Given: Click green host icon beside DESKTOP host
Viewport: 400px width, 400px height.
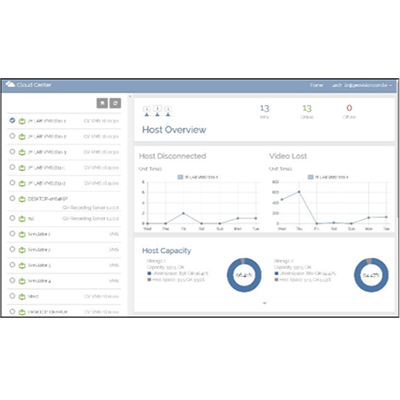Looking at the screenshot, I should coord(22,199).
